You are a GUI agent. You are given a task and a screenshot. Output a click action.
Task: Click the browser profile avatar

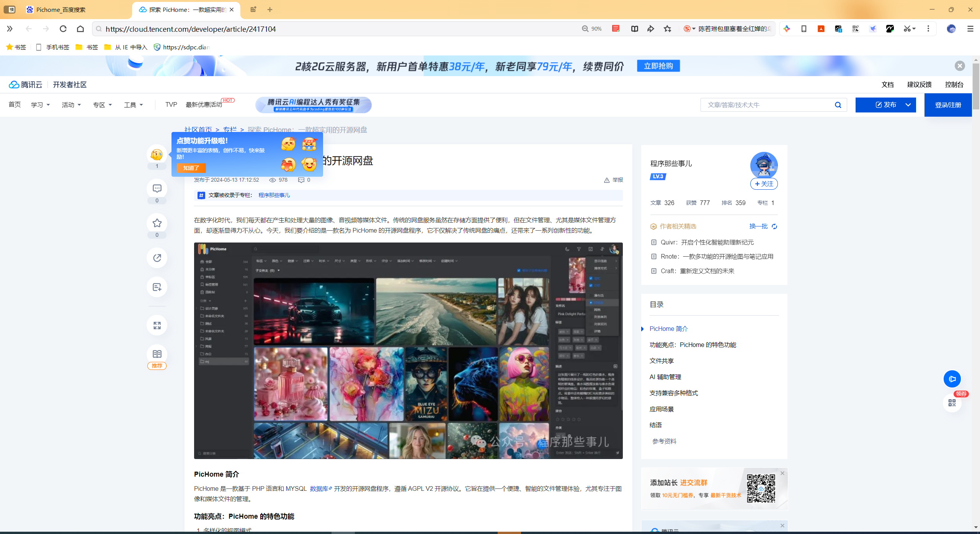pyautogui.click(x=951, y=29)
